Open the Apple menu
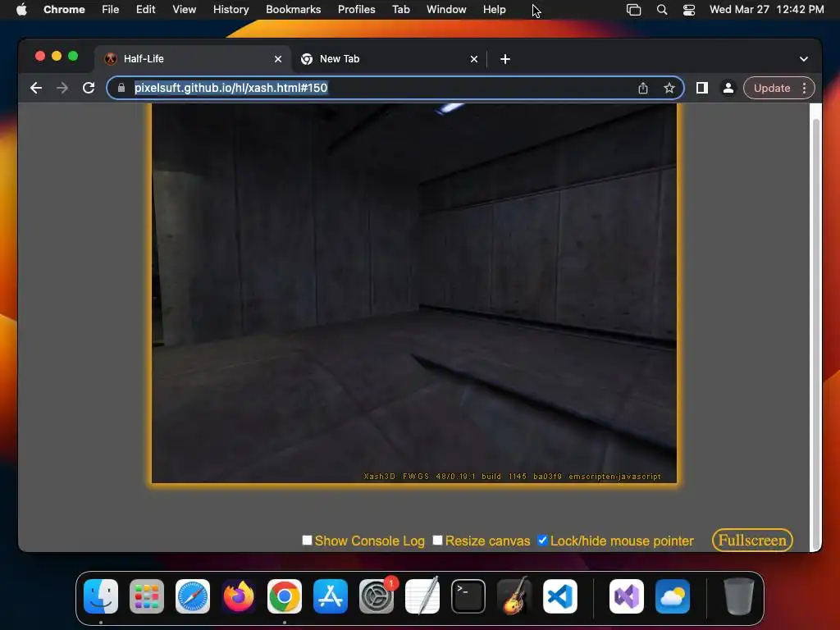The height and width of the screenshot is (630, 840). tap(21, 10)
